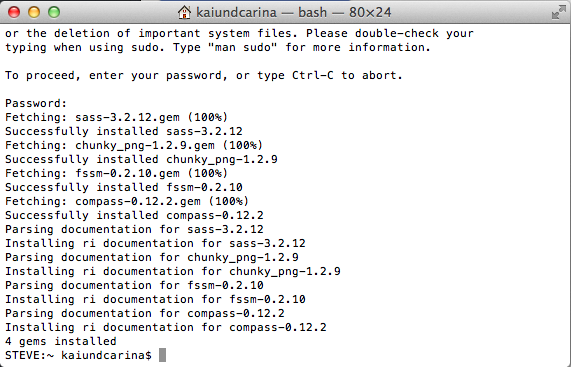Click 'Successfully installed fssm-0.2.10' line
The width and height of the screenshot is (571, 367).
pos(124,187)
